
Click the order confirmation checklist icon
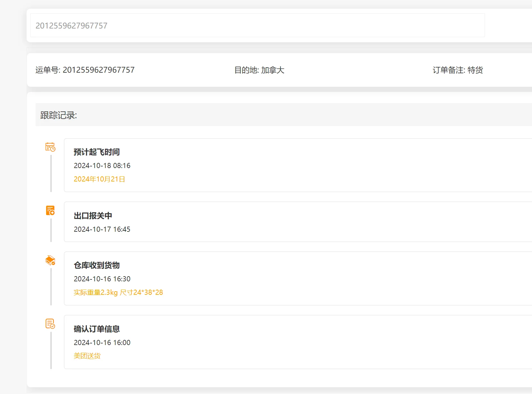point(50,324)
